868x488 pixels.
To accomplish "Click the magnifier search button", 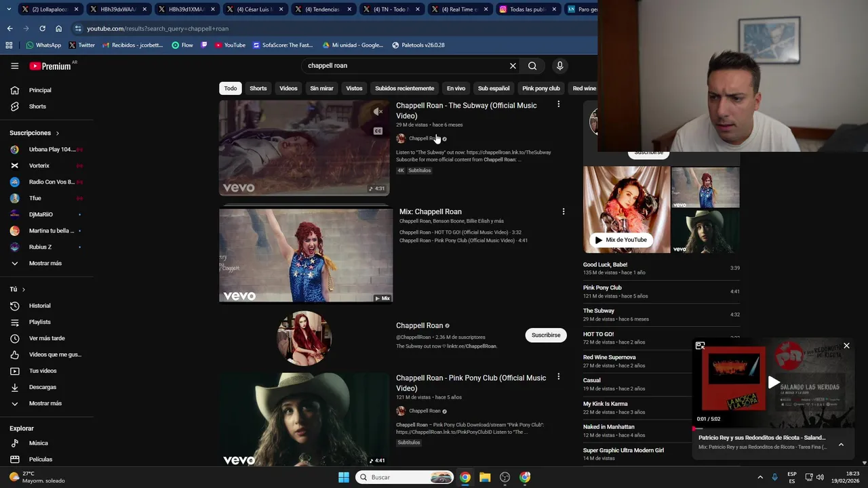I will pyautogui.click(x=532, y=66).
